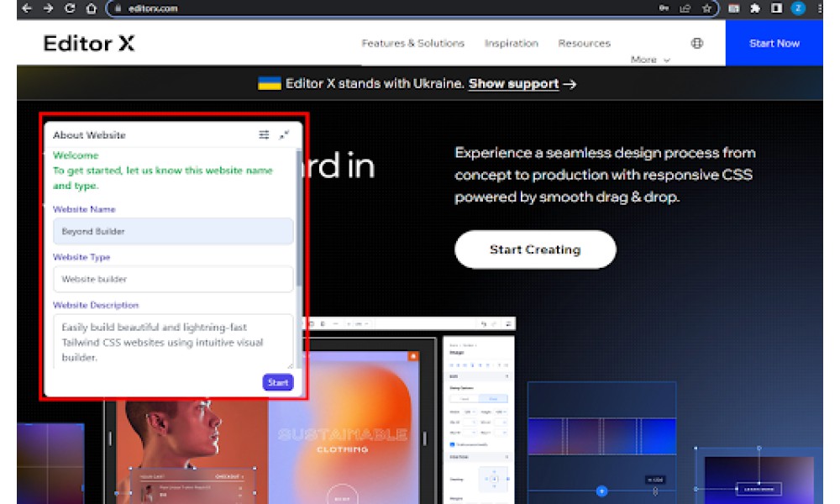This screenshot has height=504, width=840.
Task: Open settings sliders icon in About Website panel
Action: tap(264, 134)
